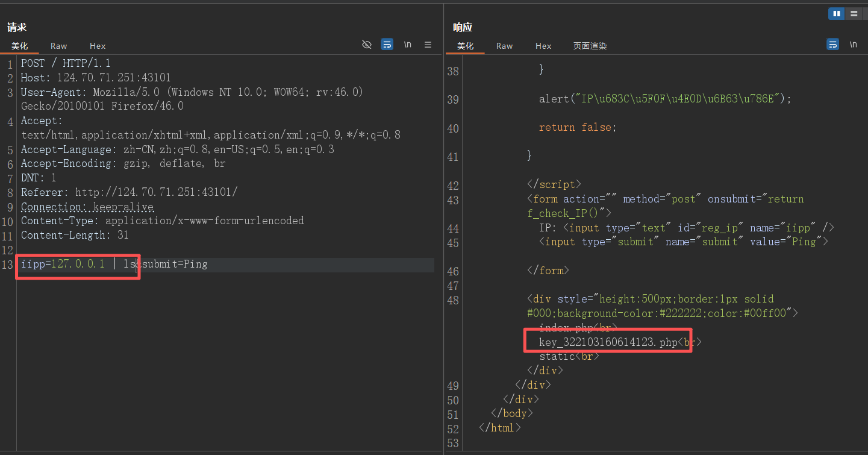This screenshot has width=868, height=455.
Task: Click the Content-Type header line
Action: click(x=163, y=221)
